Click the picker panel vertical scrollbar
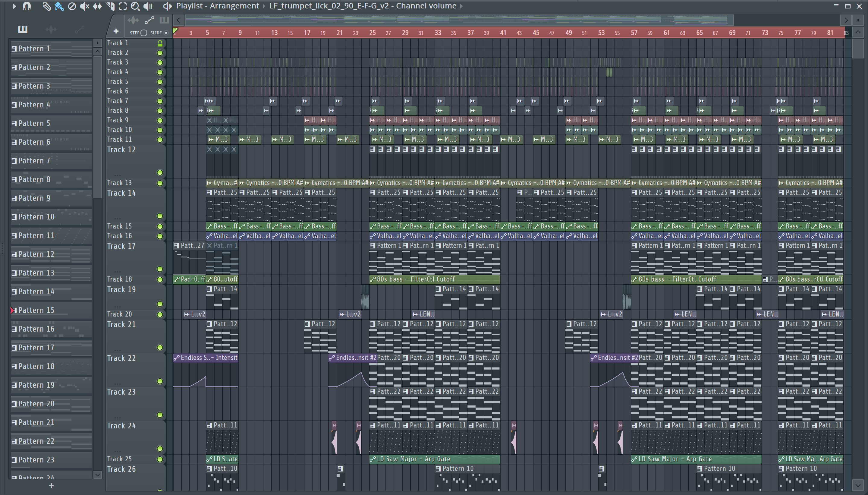868x495 pixels. [x=98, y=127]
